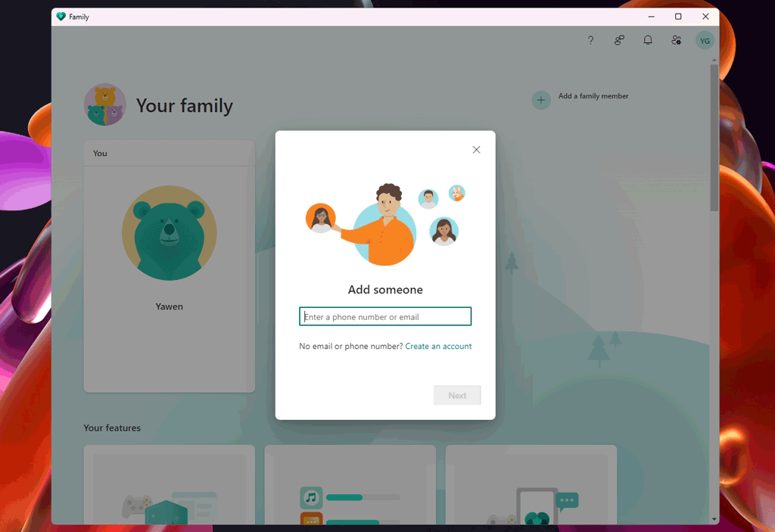This screenshot has height=532, width=775.
Task: Open the feedback icon in the top bar
Action: coord(619,40)
